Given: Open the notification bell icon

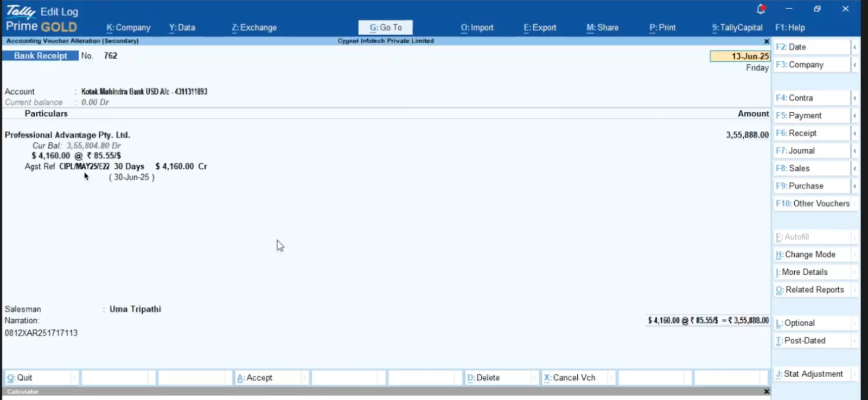Looking at the screenshot, I should click(761, 9).
